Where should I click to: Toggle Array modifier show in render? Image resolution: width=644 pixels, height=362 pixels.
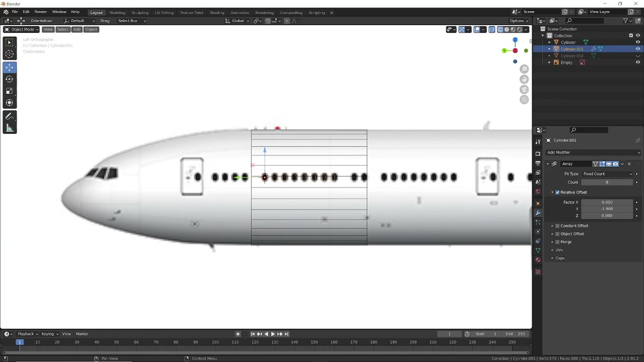[615, 164]
